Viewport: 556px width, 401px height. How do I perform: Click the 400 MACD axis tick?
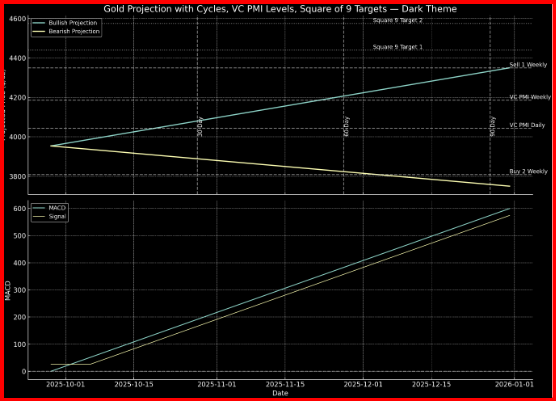tap(20, 263)
